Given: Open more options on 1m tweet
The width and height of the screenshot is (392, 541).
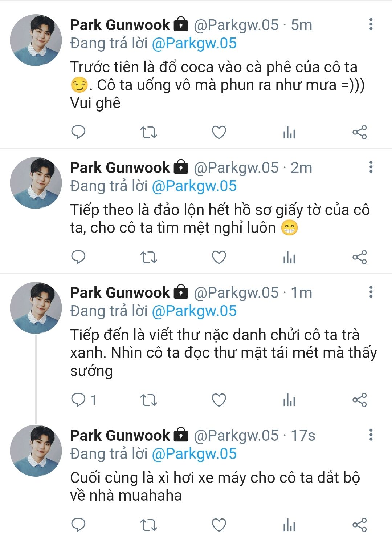Looking at the screenshot, I should pos(371,292).
